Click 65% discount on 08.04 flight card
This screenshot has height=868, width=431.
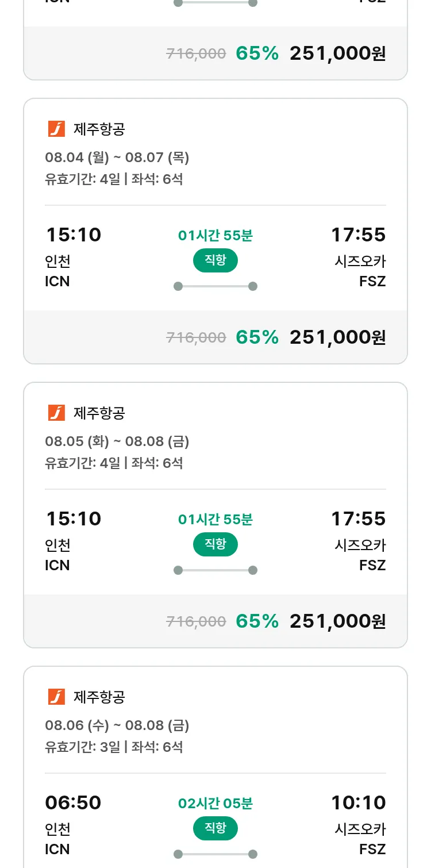pos(257,337)
